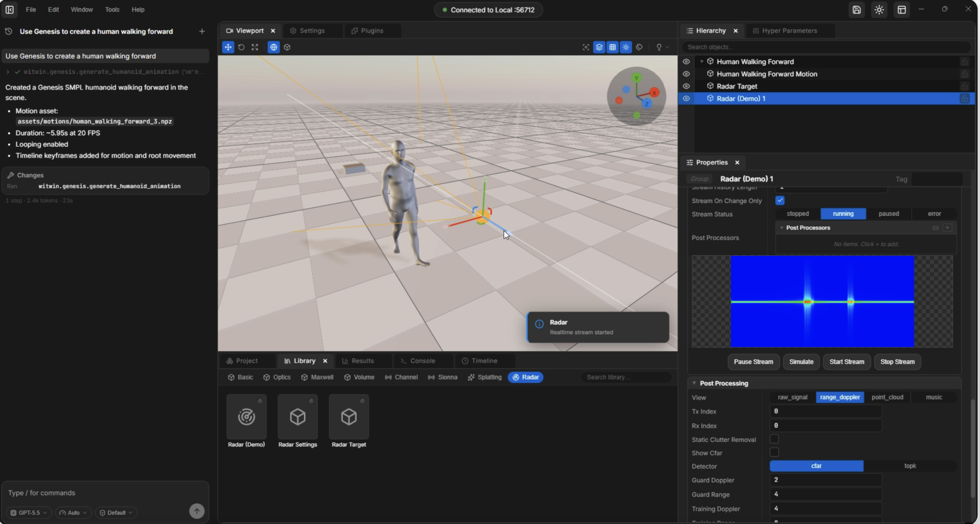
Task: Click the cube icon beside the globe icon
Action: pos(287,47)
